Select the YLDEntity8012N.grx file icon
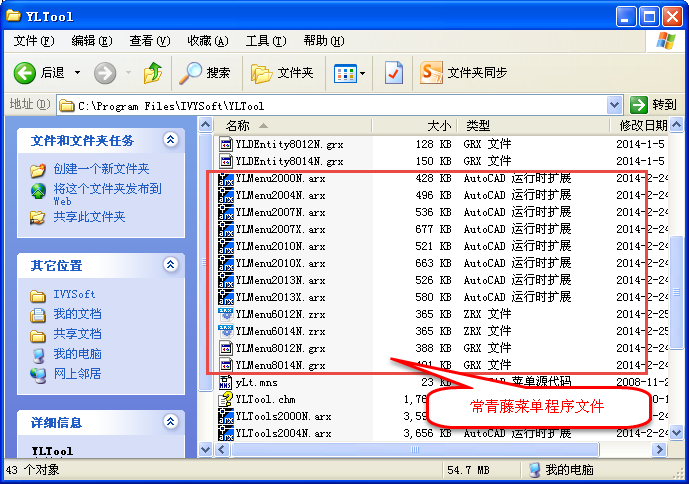Viewport: 689px width, 484px height. 225,144
